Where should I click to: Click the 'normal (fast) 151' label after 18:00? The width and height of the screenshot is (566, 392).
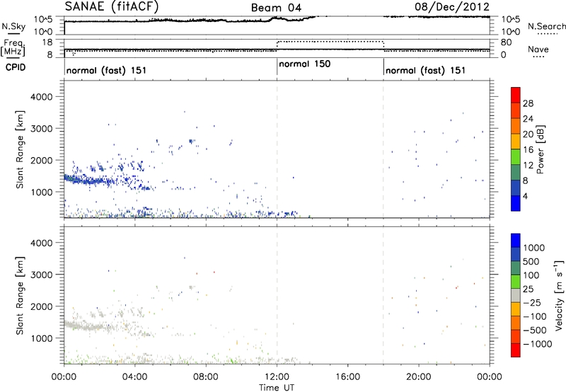tap(426, 70)
